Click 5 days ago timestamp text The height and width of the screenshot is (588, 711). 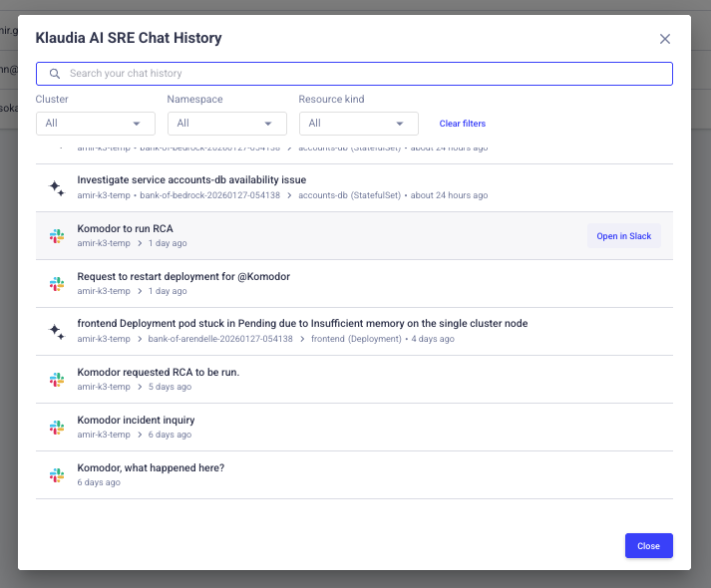[x=171, y=387]
